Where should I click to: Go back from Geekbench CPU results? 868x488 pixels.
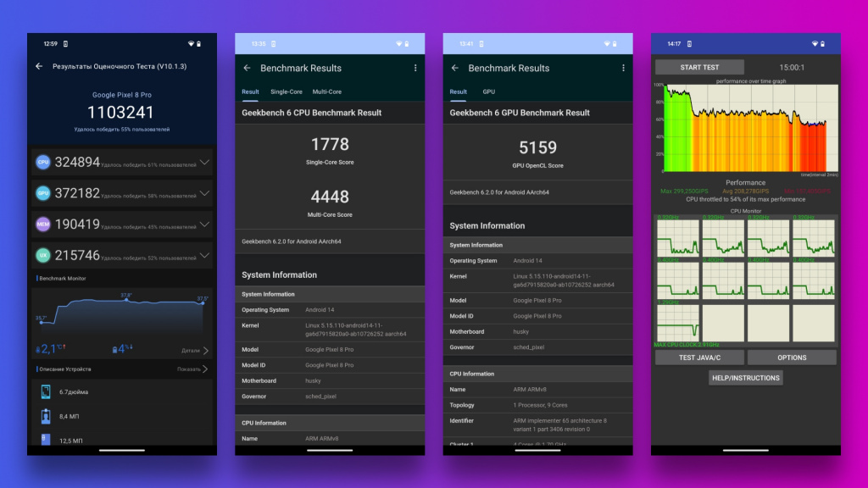[x=247, y=68]
